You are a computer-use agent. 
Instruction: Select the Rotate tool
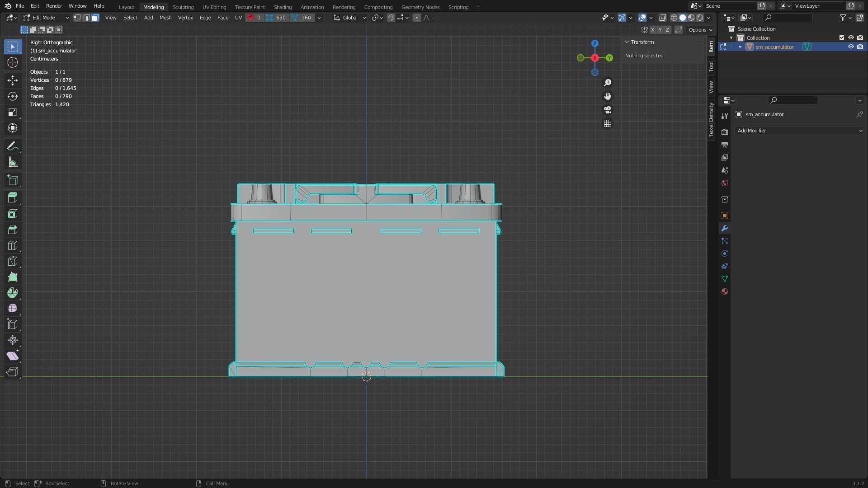(x=13, y=96)
